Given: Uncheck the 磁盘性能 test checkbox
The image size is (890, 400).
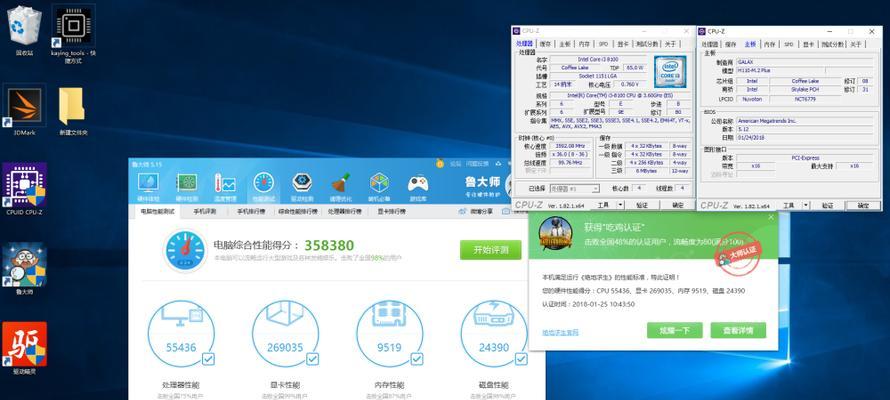Looking at the screenshot, I should click(x=521, y=359).
